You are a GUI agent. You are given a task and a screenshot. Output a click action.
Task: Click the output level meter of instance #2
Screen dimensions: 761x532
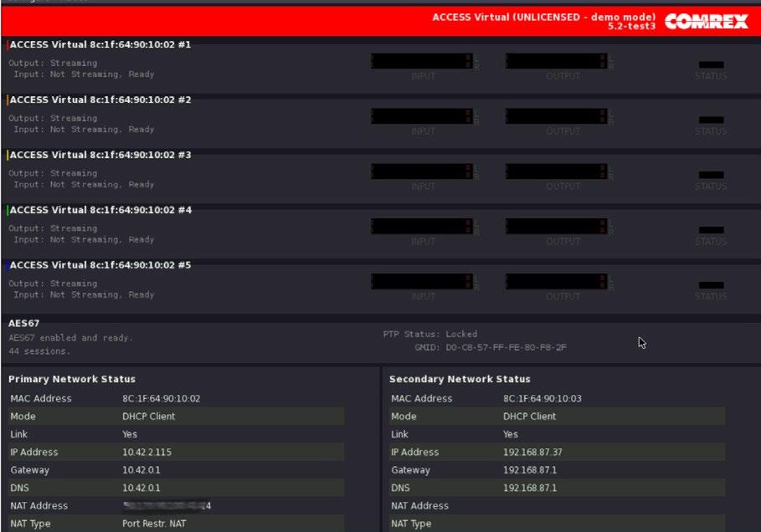[x=556, y=116]
